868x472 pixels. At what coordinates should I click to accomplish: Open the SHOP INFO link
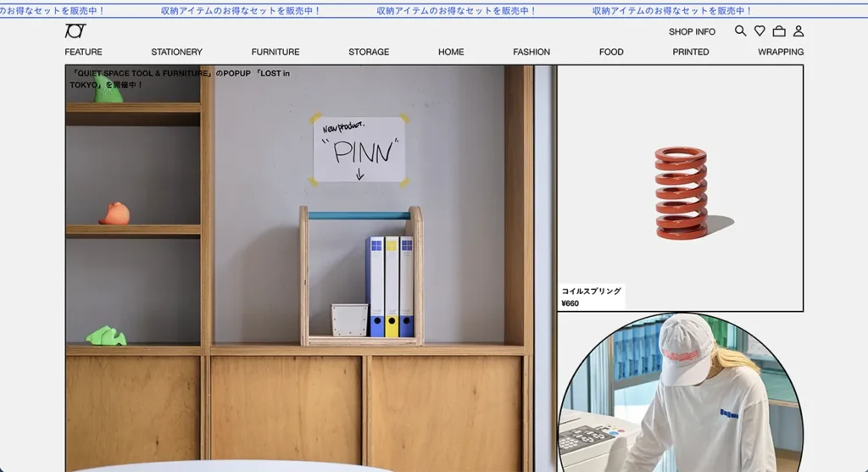[692, 32]
